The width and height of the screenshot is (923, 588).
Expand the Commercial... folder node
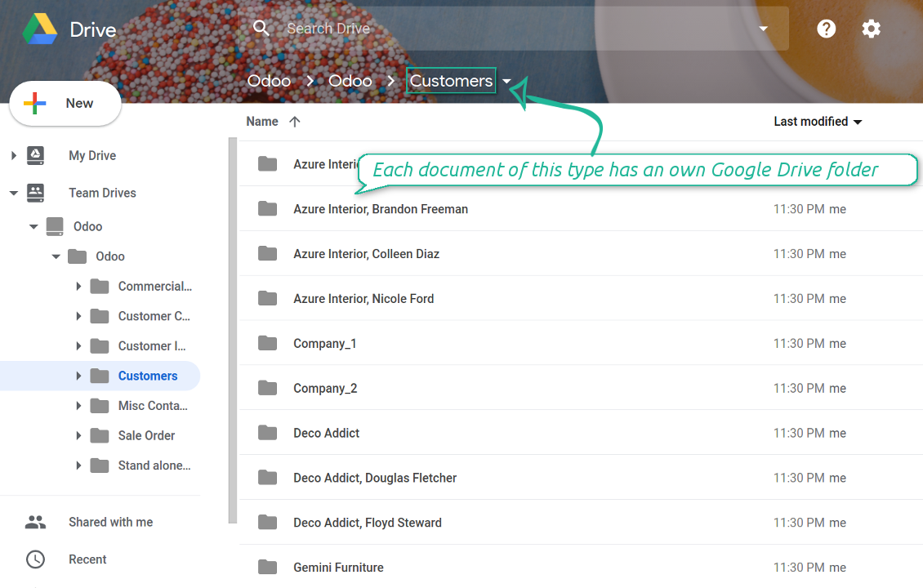click(x=78, y=286)
